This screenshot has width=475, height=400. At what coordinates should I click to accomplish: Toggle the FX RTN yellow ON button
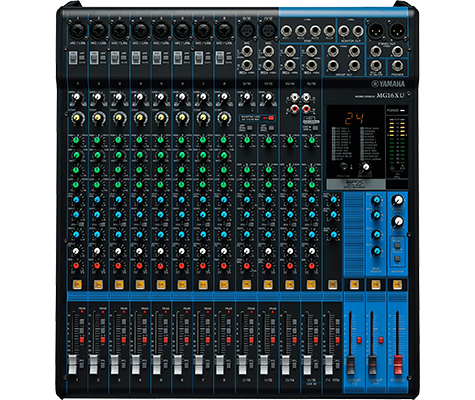(332, 284)
